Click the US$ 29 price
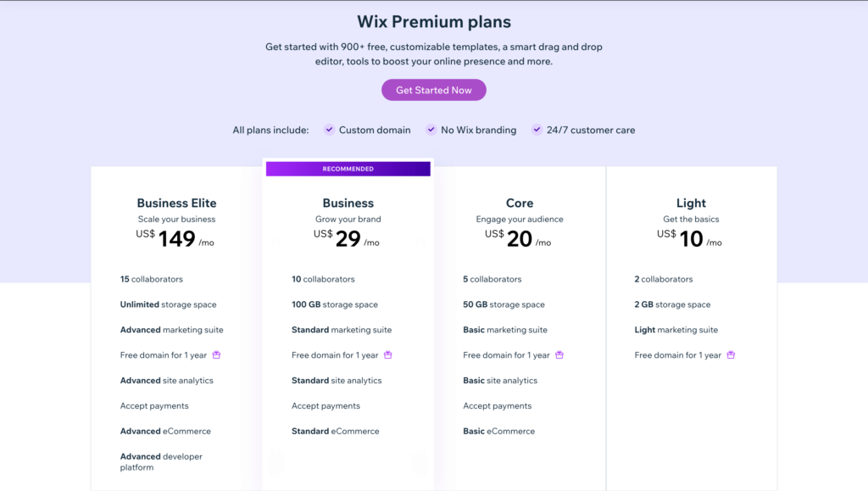The image size is (868, 491). pos(347,238)
